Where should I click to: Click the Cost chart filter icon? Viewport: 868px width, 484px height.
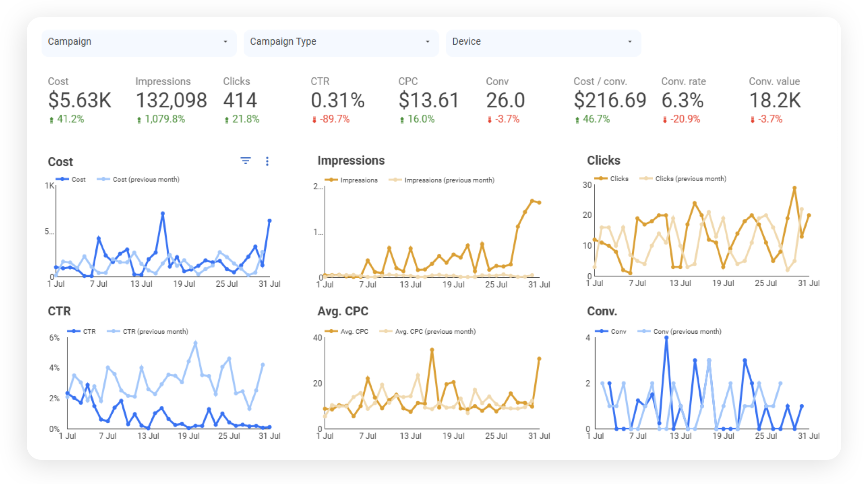coord(245,161)
